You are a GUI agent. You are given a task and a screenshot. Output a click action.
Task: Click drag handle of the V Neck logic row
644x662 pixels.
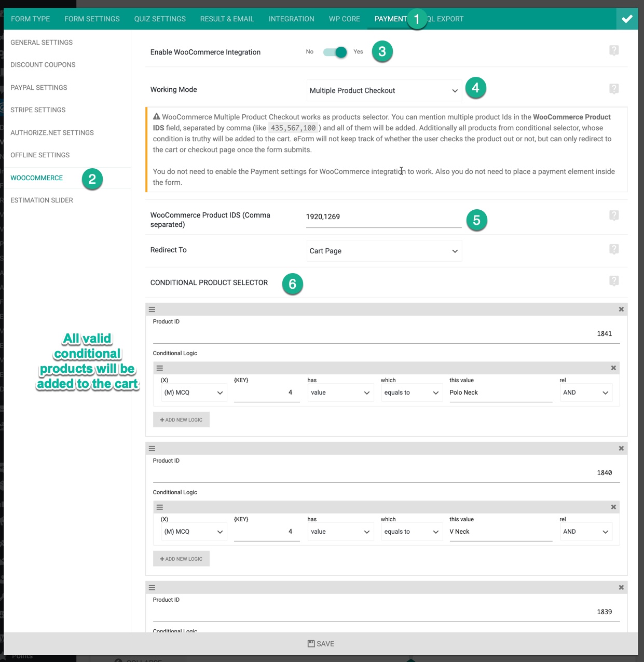tap(160, 507)
